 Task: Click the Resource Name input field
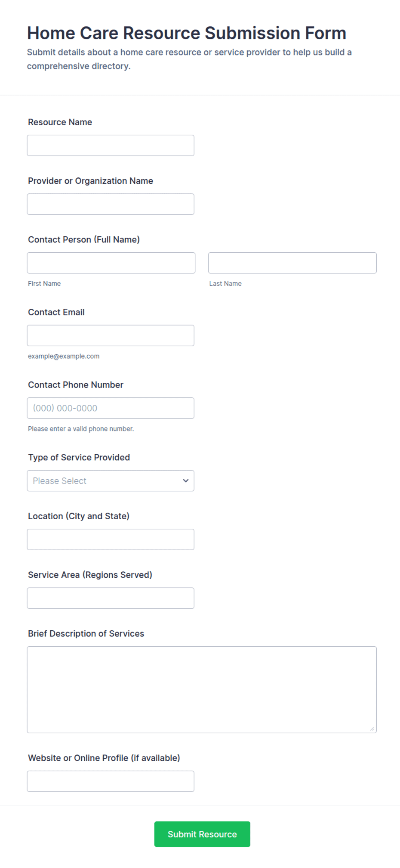point(111,146)
